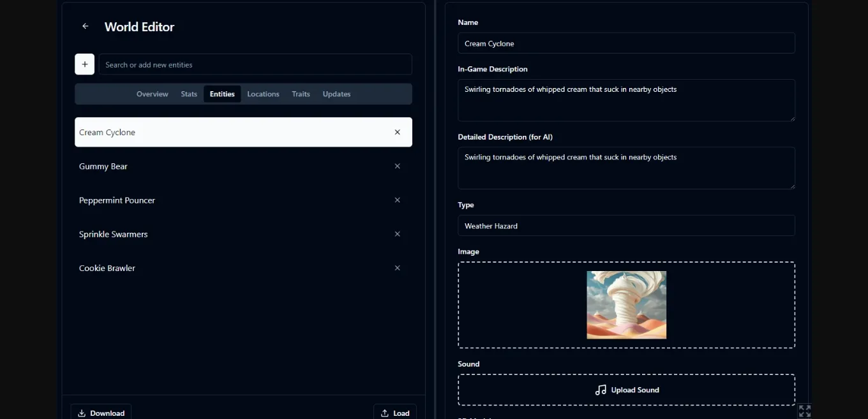Click the fullscreen expand arrows icon
The image size is (868, 419).
[804, 411]
